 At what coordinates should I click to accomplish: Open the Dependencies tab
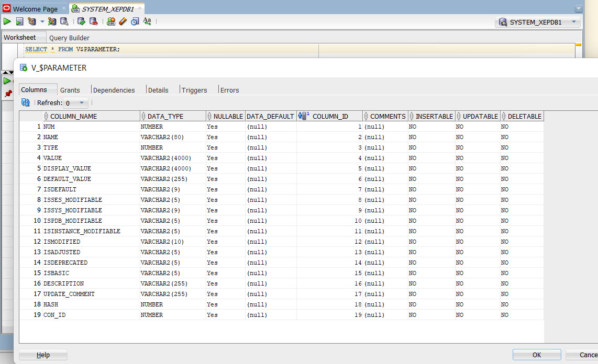[x=114, y=90]
